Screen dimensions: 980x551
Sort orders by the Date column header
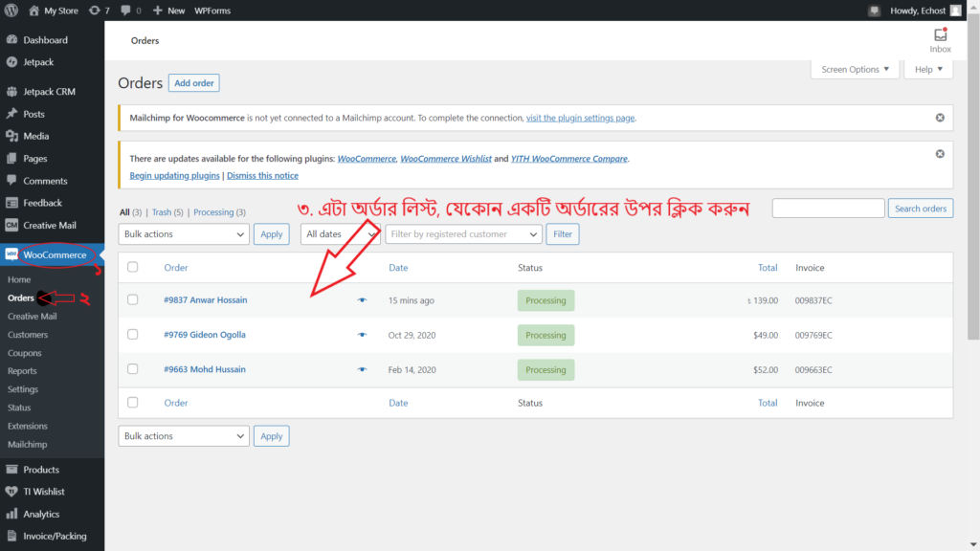coord(398,268)
